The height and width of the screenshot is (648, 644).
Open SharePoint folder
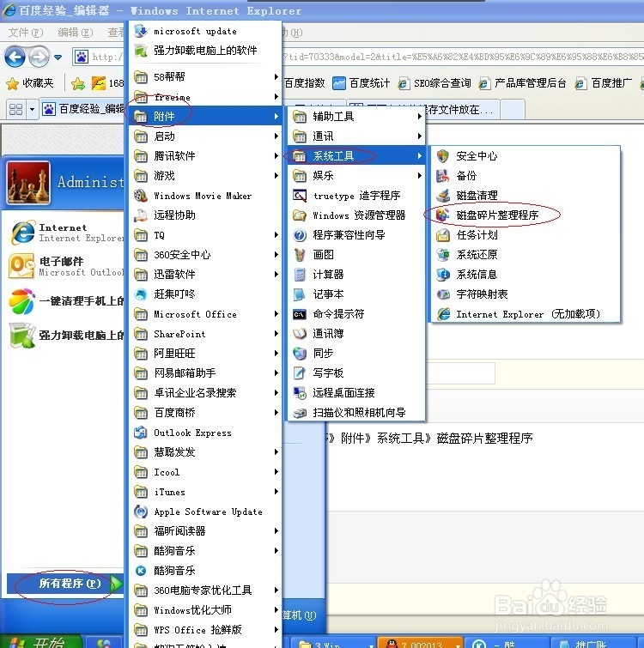tap(205, 334)
